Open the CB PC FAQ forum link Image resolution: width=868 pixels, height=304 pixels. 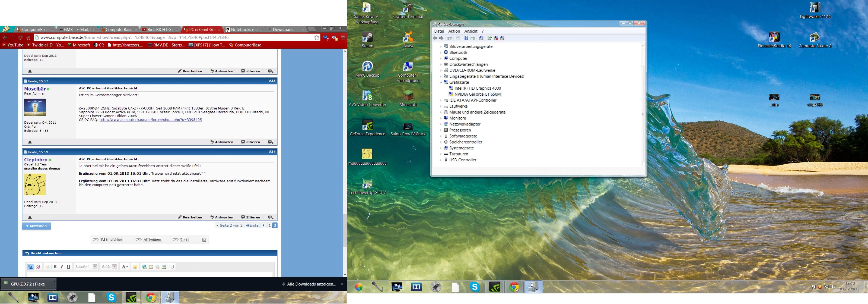(x=150, y=120)
